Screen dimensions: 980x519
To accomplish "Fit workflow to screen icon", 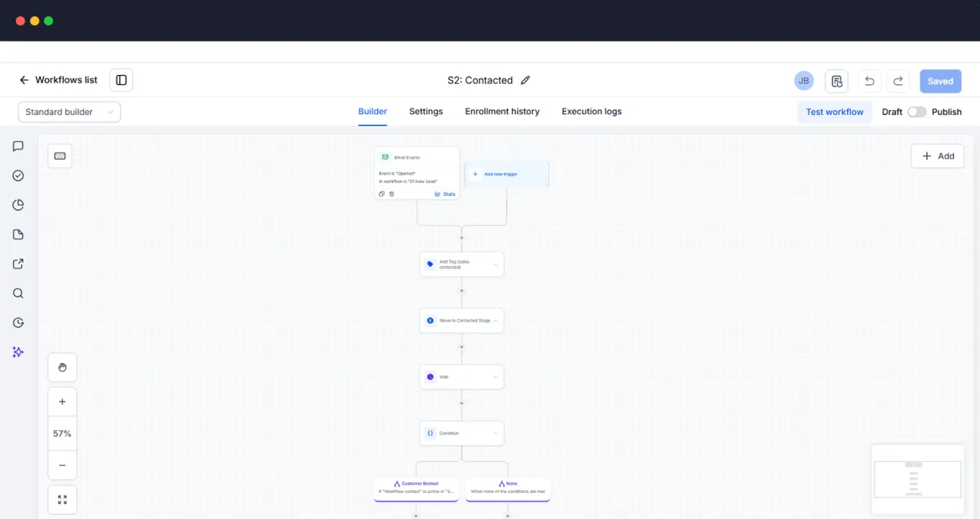I will pyautogui.click(x=62, y=499).
